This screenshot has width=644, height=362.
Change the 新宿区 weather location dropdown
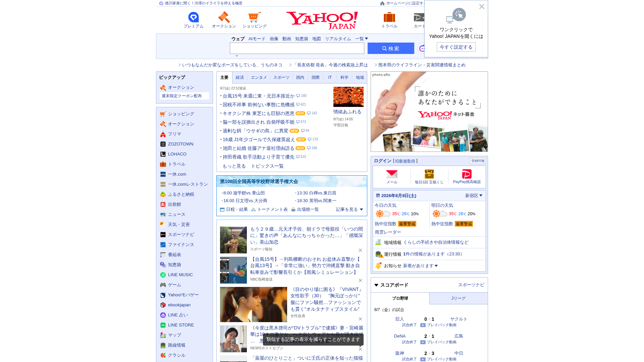click(x=474, y=196)
